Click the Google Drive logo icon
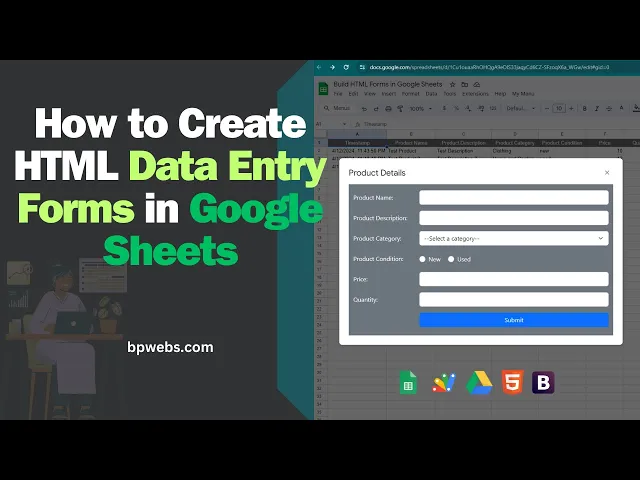Screen dimensions: 640x480 (x=479, y=383)
